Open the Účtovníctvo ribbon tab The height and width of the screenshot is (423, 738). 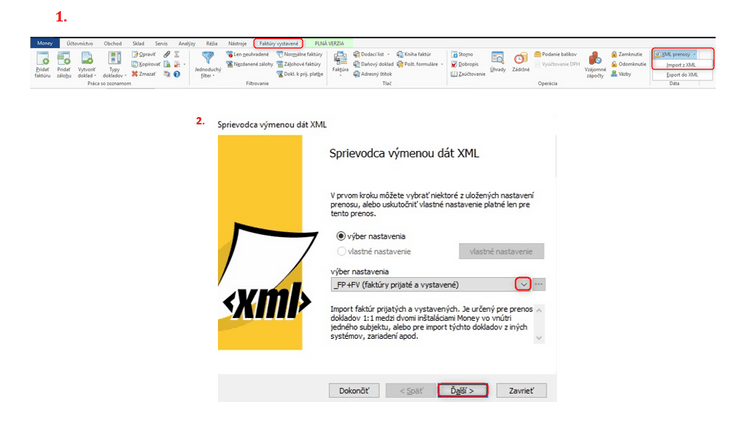pos(78,45)
